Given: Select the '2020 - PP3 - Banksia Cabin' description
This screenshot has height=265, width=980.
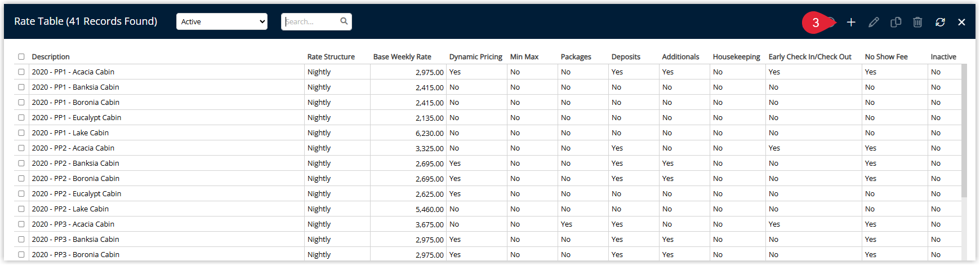Looking at the screenshot, I should [75, 240].
